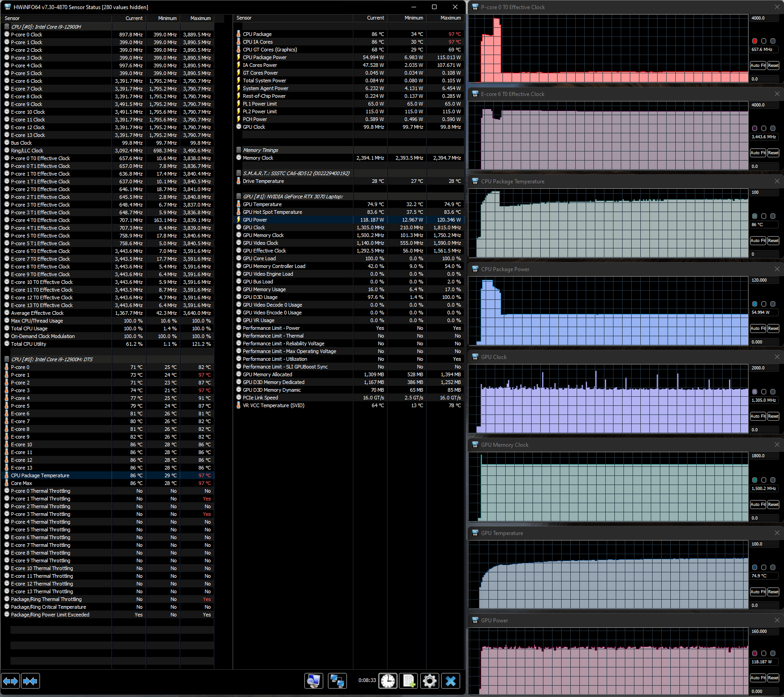Select the On-Demand Clock Modulation row
The image size is (784, 697).
(x=108, y=336)
